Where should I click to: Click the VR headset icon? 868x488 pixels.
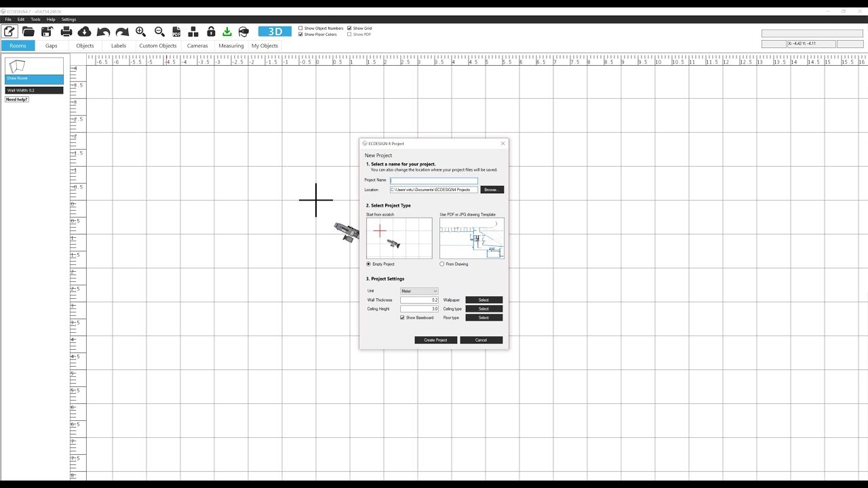244,32
